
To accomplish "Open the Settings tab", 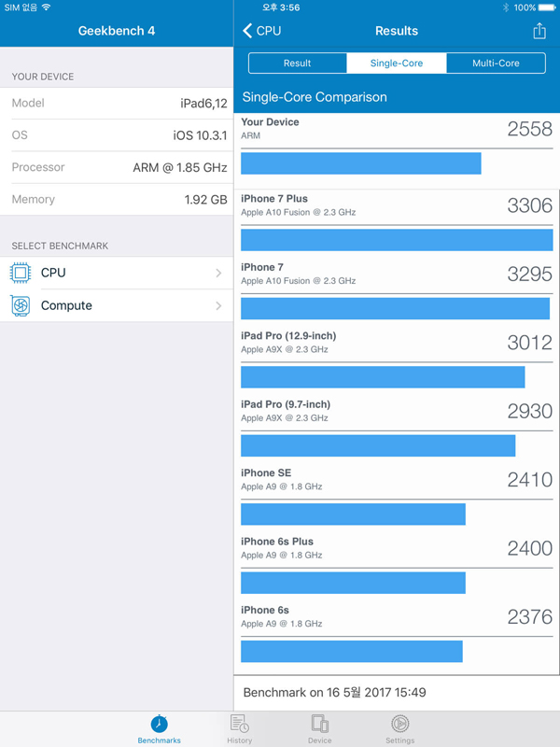I will pos(400,729).
